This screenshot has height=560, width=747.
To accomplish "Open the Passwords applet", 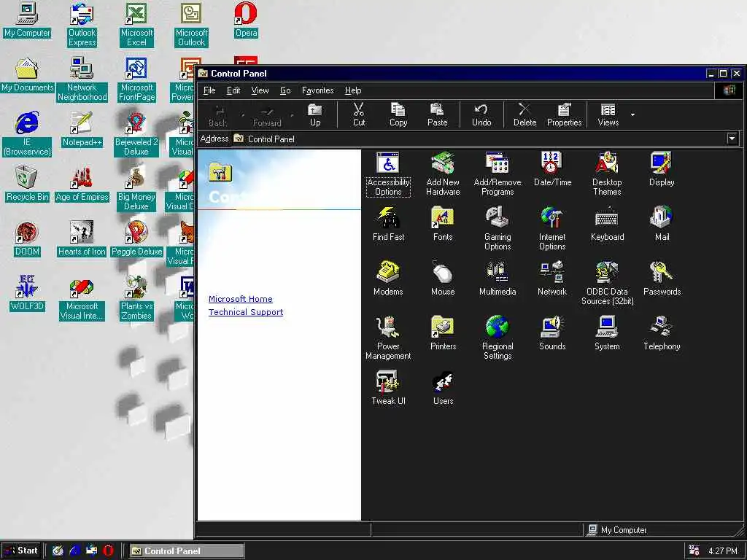I will click(662, 279).
